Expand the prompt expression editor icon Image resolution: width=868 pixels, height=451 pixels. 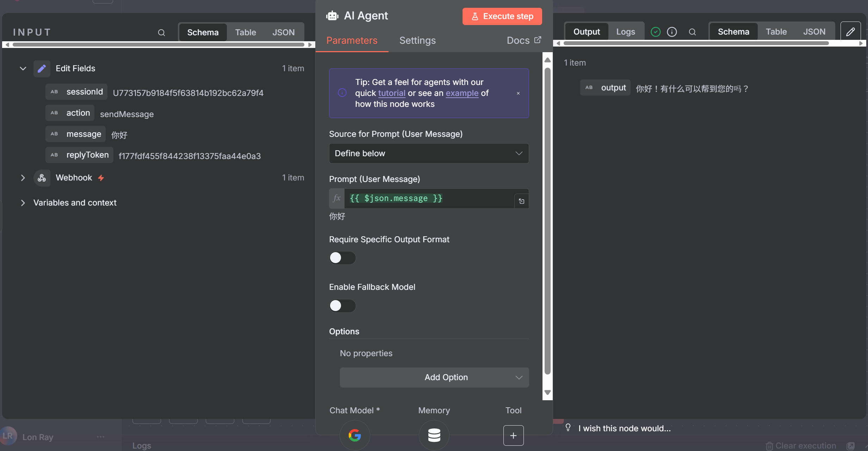[522, 201]
